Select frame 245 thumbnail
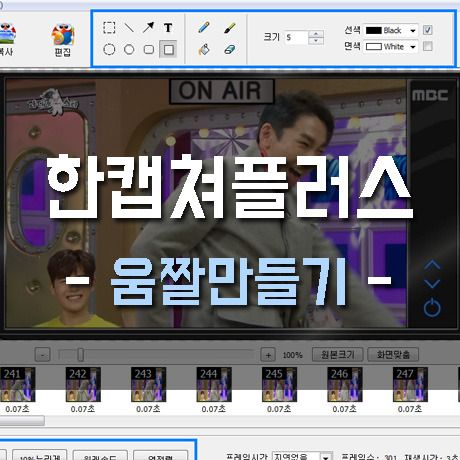This screenshot has height=460, width=460. pos(279,384)
